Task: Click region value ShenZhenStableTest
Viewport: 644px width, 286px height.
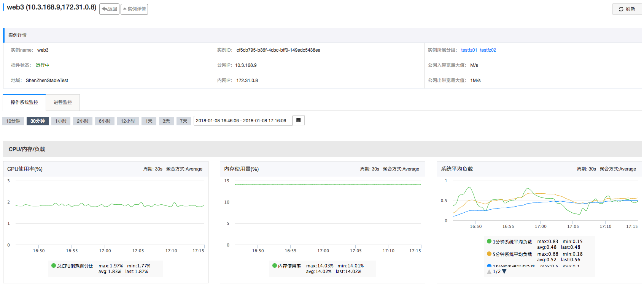Action: point(47,81)
